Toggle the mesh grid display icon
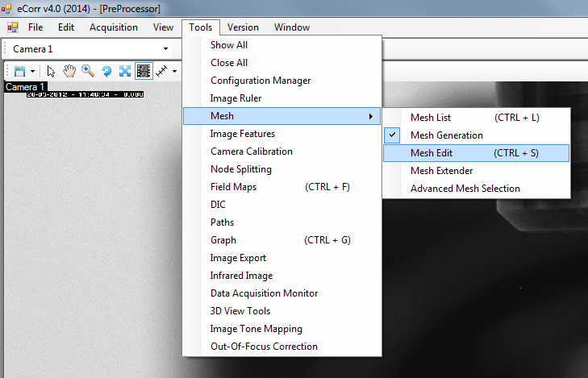Viewport: 588px width, 378px height. pos(144,71)
